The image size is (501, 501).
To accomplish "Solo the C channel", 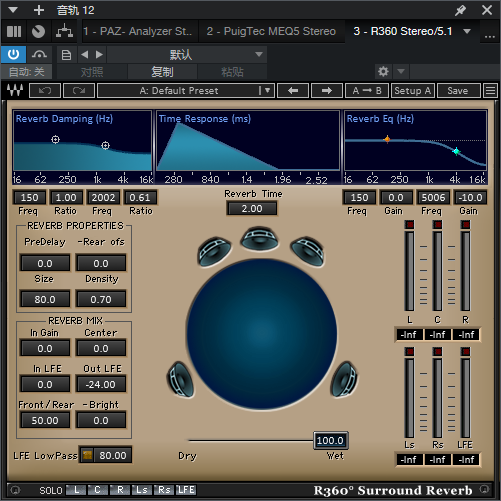I will coord(98,490).
